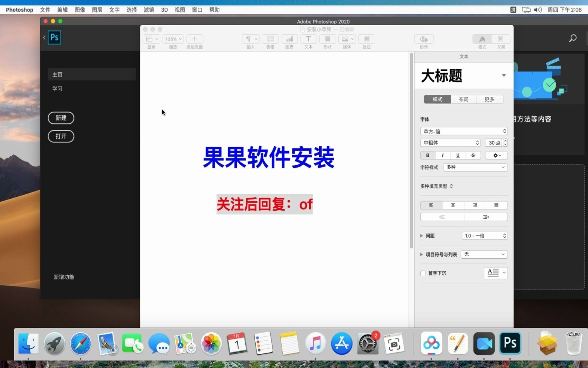This screenshot has height=368, width=588.
Task: Click the 批注 comment icon
Action: (x=366, y=39)
